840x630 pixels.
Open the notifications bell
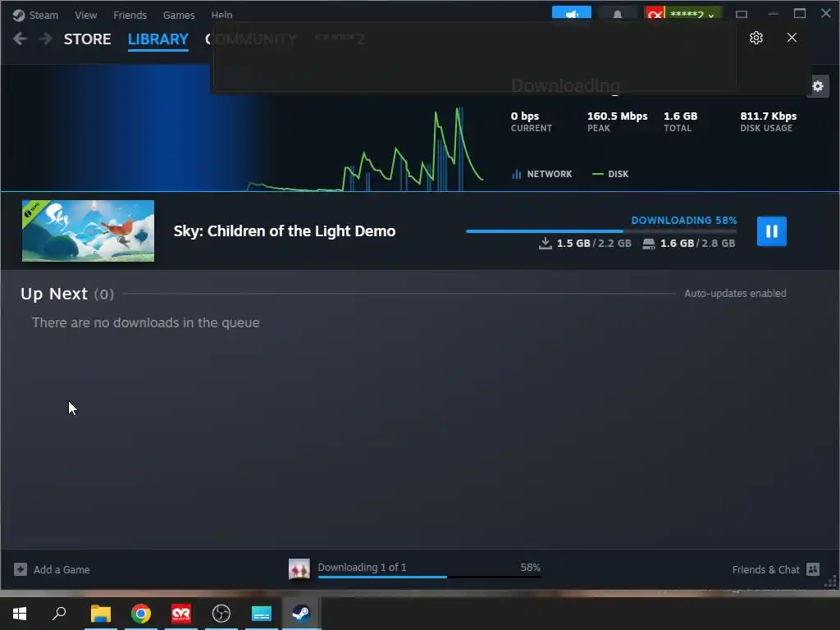coord(617,14)
